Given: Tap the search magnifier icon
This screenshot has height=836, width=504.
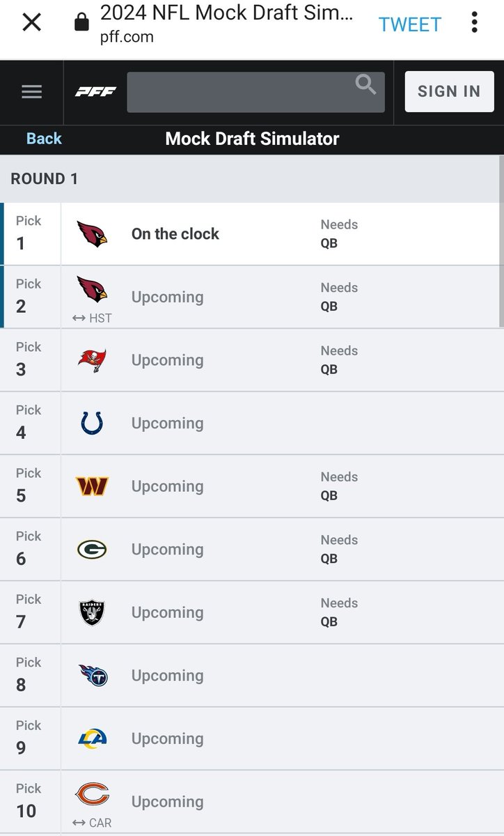Looking at the screenshot, I should pos(365,84).
